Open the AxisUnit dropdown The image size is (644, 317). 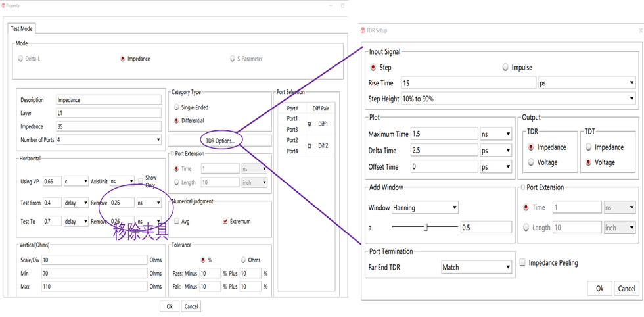[122, 182]
